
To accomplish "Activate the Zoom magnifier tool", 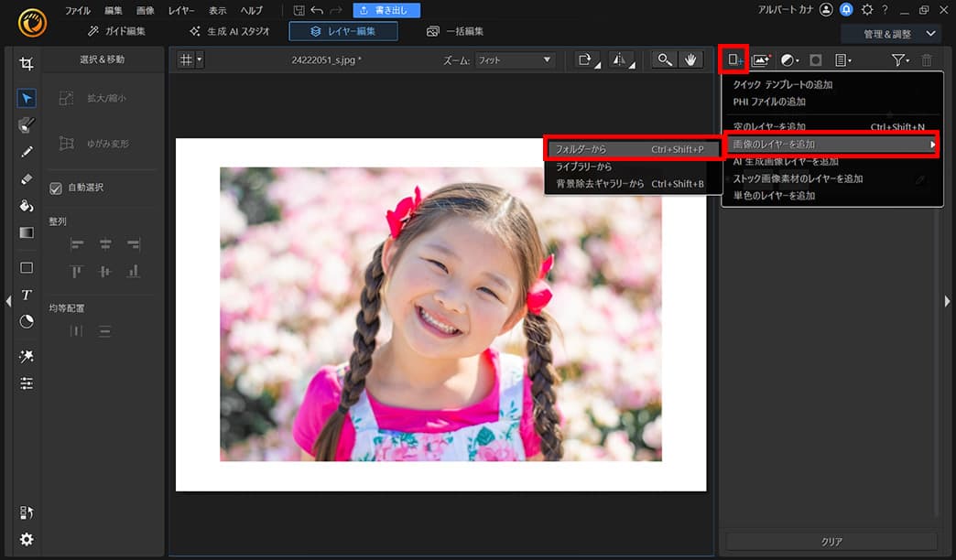I will 663,60.
